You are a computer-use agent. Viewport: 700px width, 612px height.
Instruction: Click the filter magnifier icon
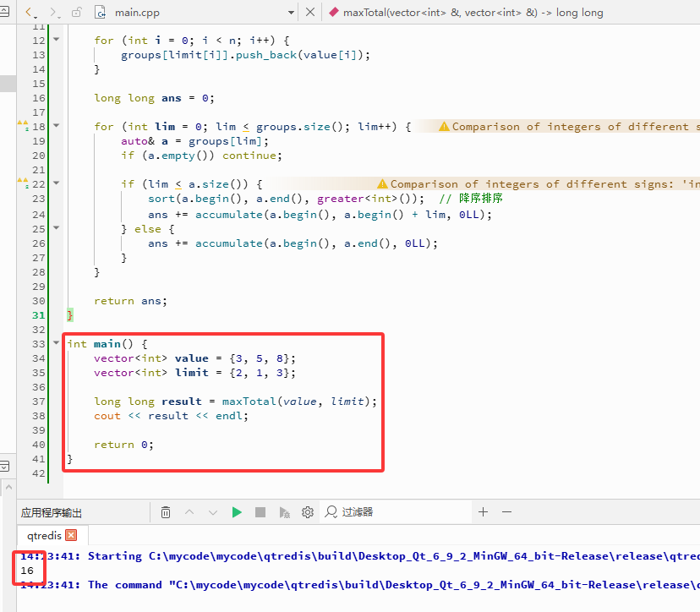331,511
